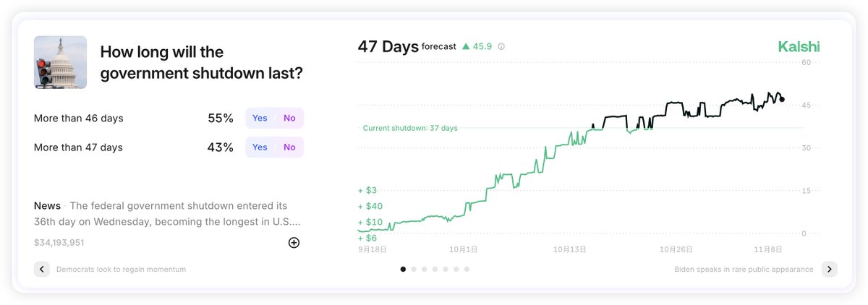868x305 pixels.
Task: Click the Capitol building market thumbnail
Action: pyautogui.click(x=60, y=62)
